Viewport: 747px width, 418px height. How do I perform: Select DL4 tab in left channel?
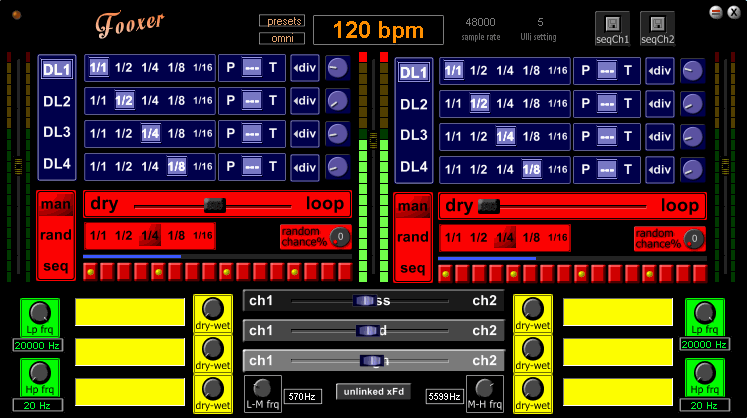click(57, 164)
